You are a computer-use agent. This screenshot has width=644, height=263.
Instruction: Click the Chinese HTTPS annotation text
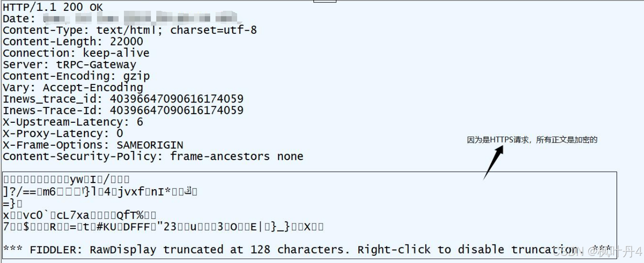click(x=532, y=140)
